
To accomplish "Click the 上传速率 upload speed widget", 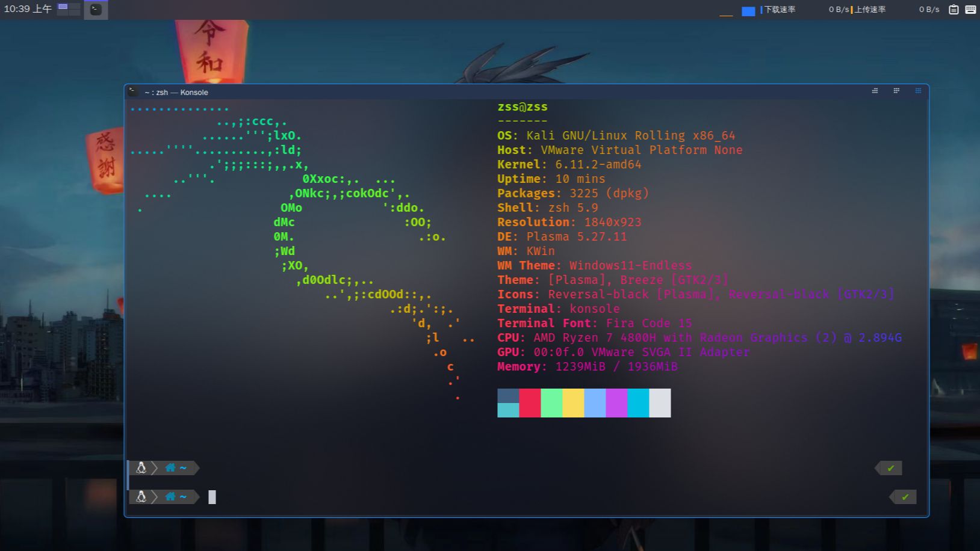I will (x=895, y=10).
